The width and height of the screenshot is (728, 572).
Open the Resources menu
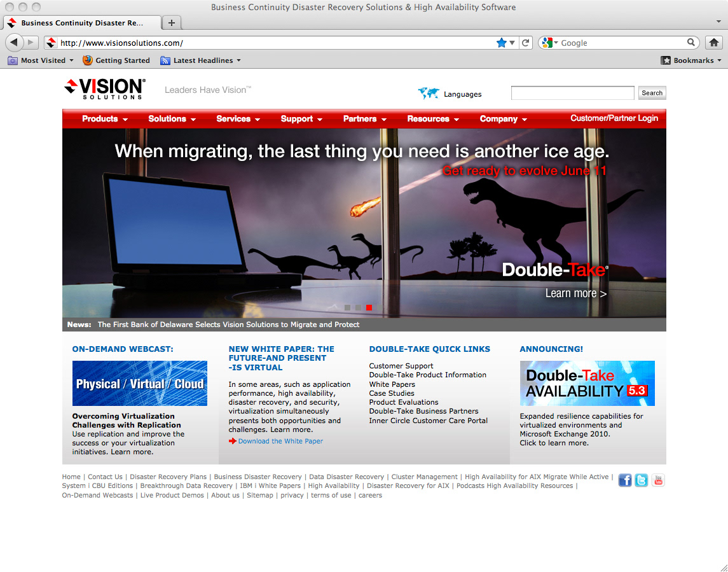pyautogui.click(x=433, y=119)
